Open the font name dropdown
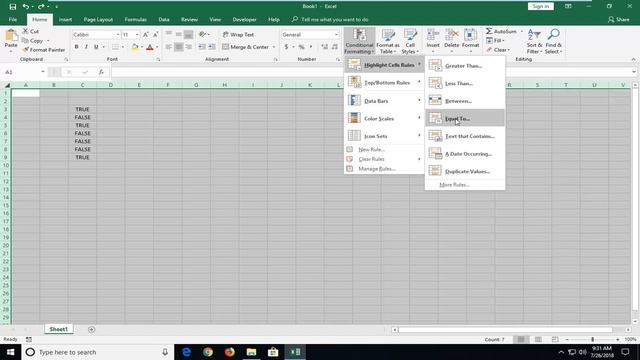Image resolution: width=640 pixels, height=360 pixels. click(x=118, y=35)
